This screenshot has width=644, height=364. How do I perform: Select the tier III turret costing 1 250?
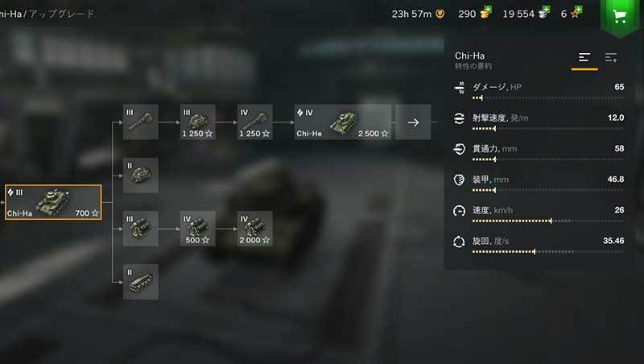(x=197, y=122)
